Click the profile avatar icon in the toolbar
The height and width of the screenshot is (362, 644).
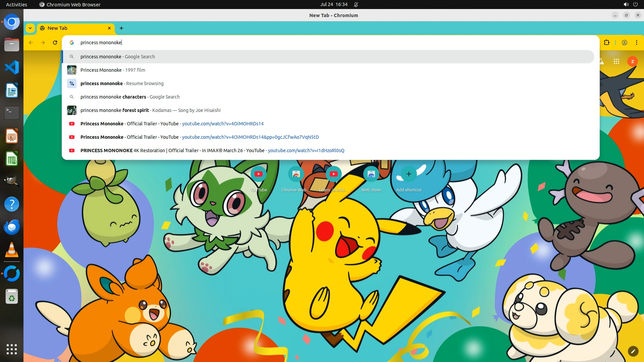point(624,43)
